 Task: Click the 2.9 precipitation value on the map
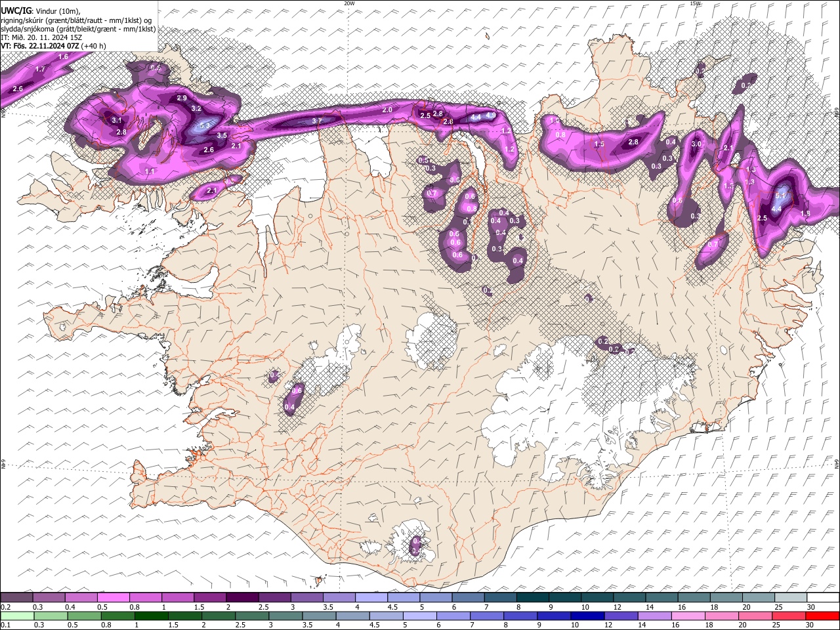(x=182, y=98)
